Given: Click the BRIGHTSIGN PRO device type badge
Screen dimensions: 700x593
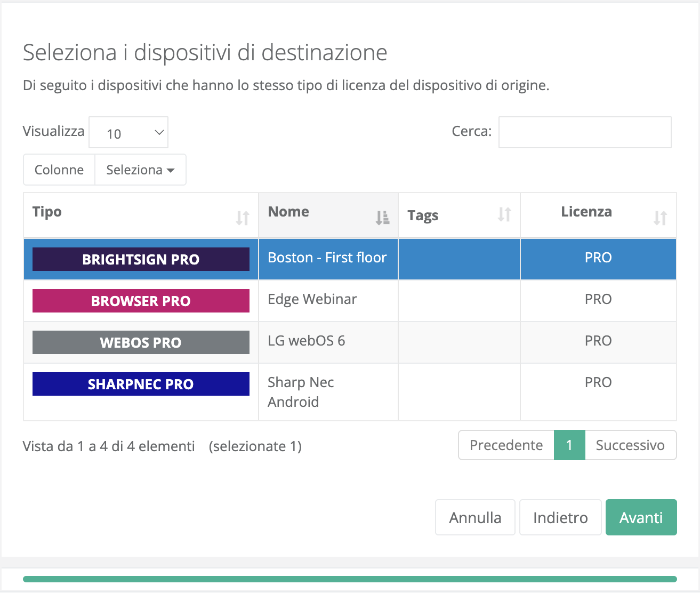Looking at the screenshot, I should coord(140,259).
